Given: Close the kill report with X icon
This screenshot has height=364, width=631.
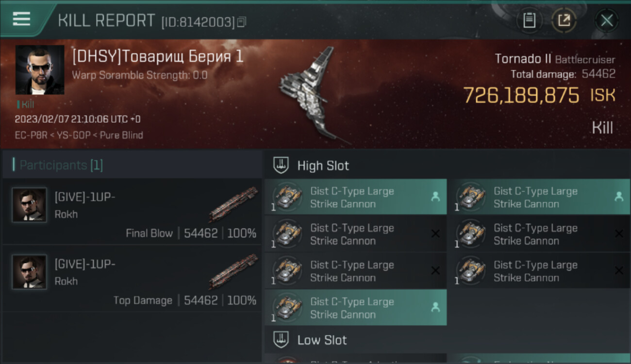Looking at the screenshot, I should pyautogui.click(x=607, y=20).
